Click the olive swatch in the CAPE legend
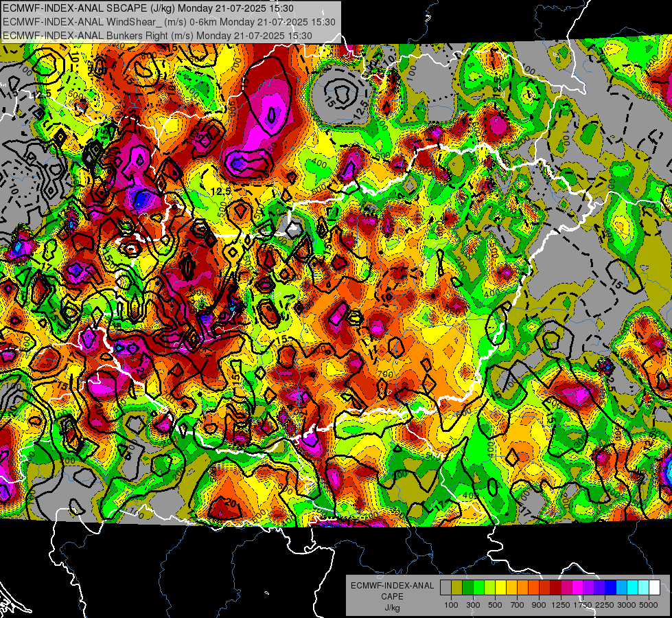 457,587
